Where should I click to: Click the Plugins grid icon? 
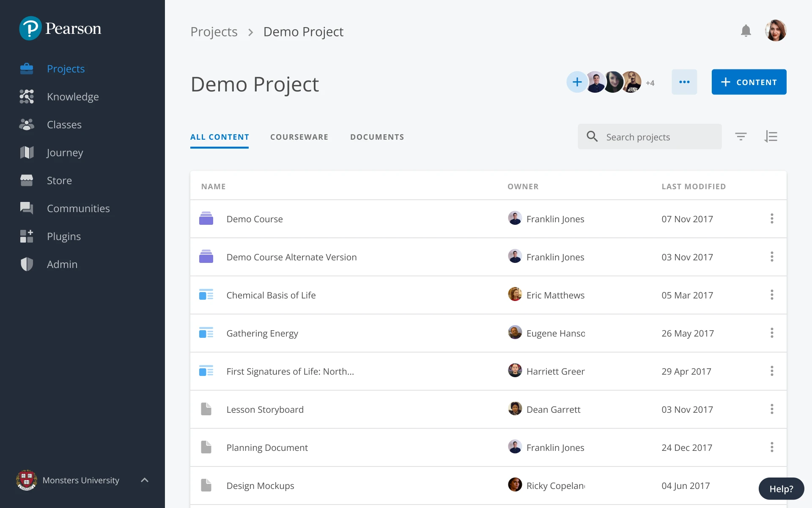pyautogui.click(x=27, y=236)
